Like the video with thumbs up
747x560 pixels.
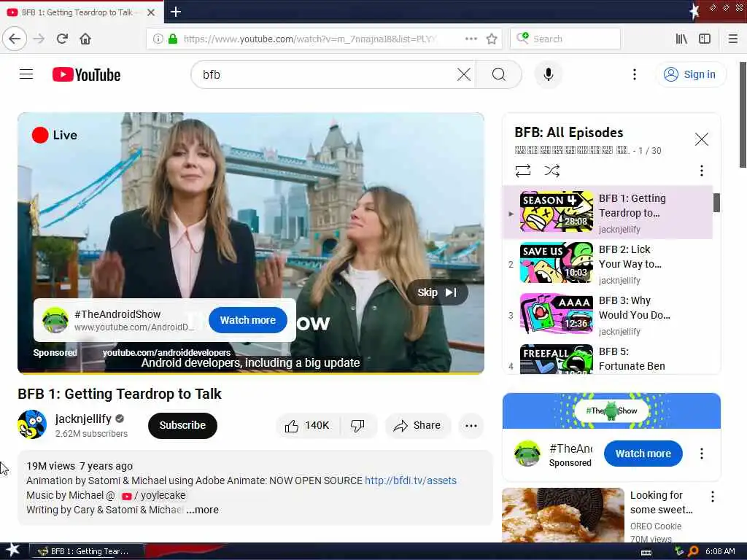[308, 426]
